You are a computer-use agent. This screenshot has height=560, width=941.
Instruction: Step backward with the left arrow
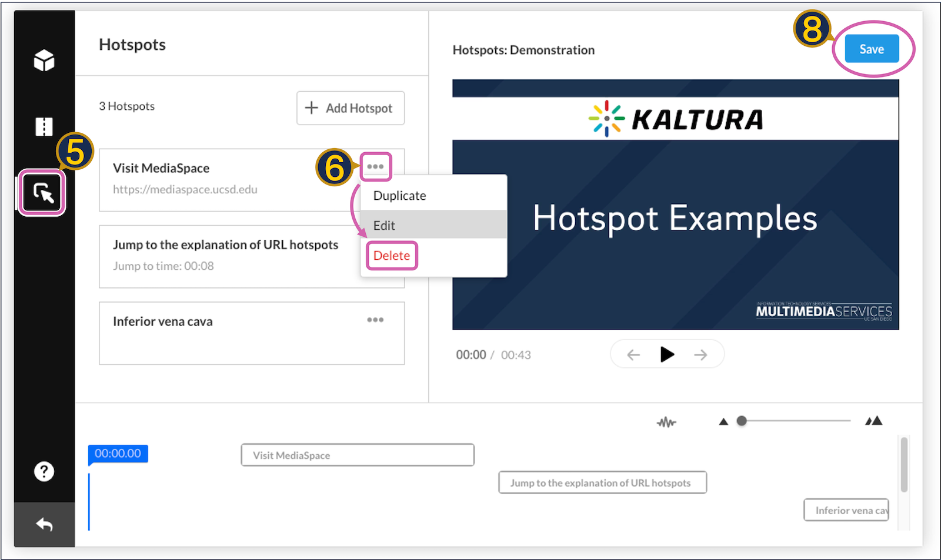[x=633, y=355]
